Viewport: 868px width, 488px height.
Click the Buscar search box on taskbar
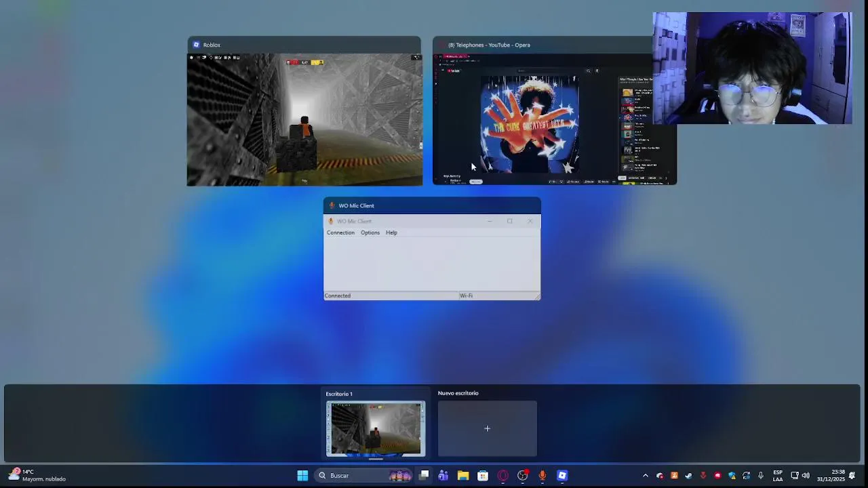click(364, 476)
